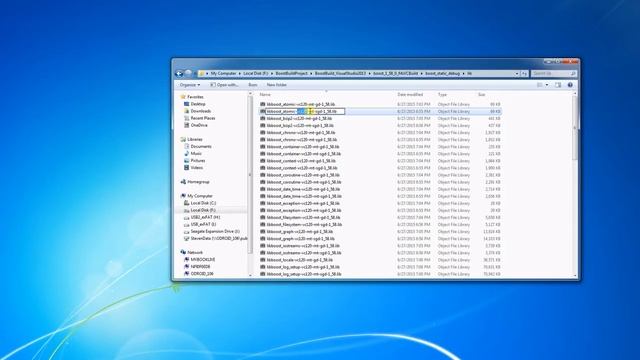Click the folder icon in address bar
Screen dimensions: 640x360
[x=202, y=73]
